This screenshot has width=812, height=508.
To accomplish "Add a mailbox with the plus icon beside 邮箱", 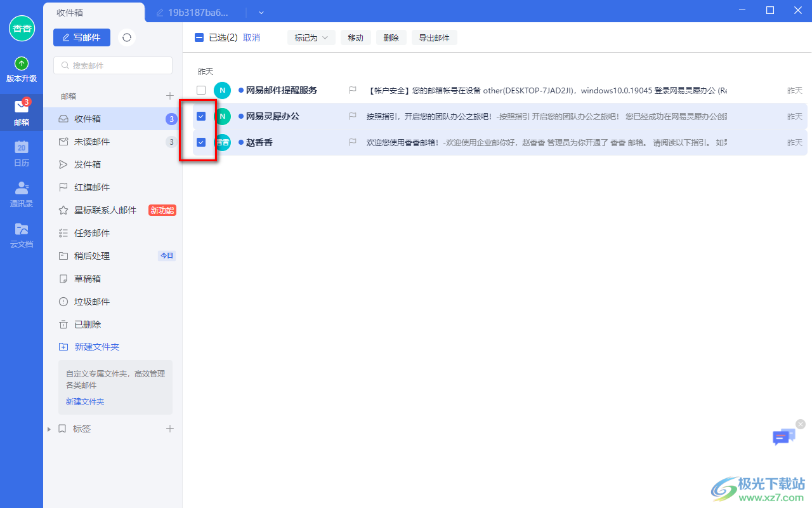I will (x=170, y=96).
